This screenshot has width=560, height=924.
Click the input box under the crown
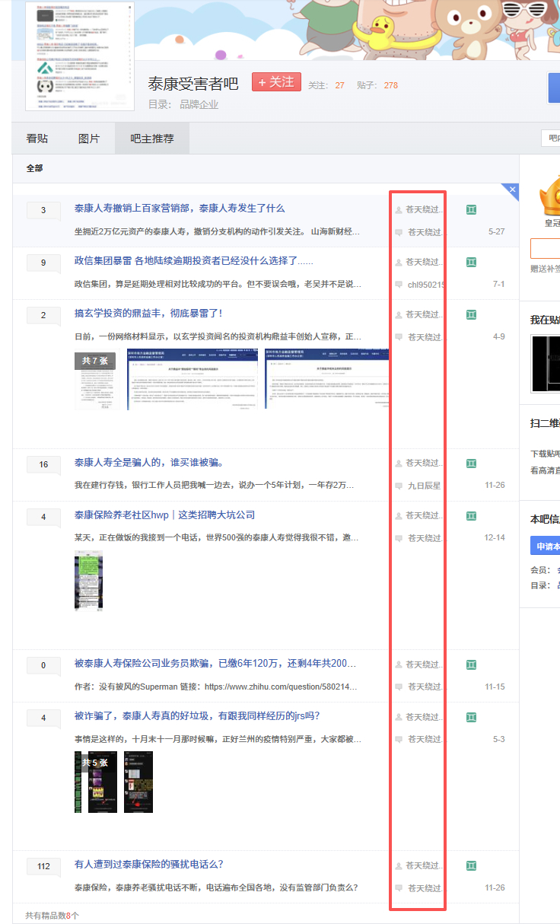[546, 248]
